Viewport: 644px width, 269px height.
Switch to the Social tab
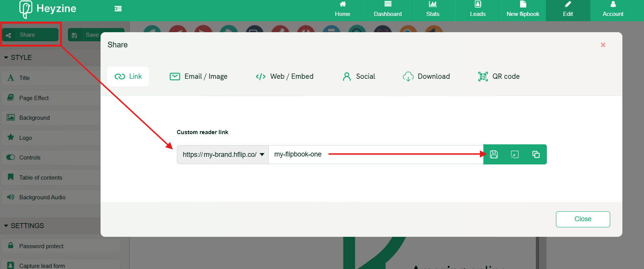pyautogui.click(x=359, y=77)
